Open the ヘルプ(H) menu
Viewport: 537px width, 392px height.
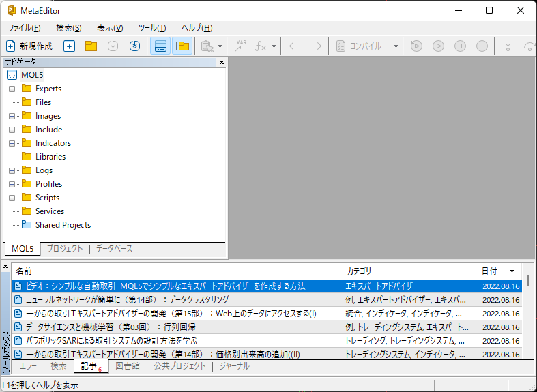click(197, 28)
